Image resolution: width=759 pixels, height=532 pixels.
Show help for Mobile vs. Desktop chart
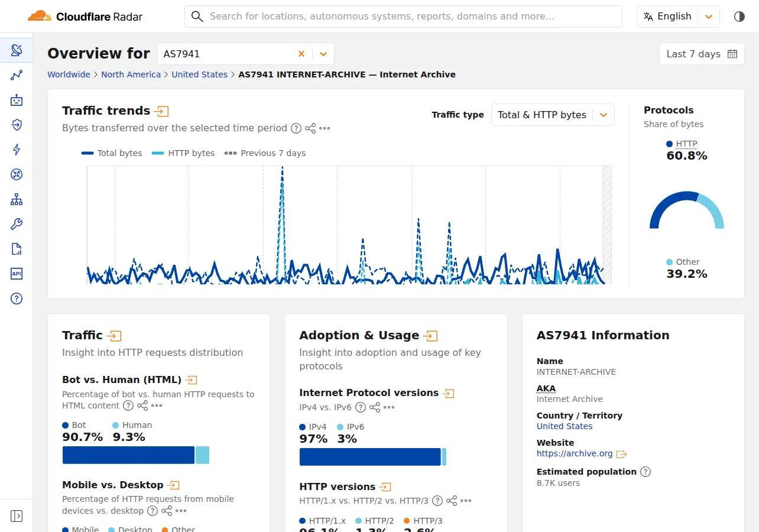[x=153, y=511]
